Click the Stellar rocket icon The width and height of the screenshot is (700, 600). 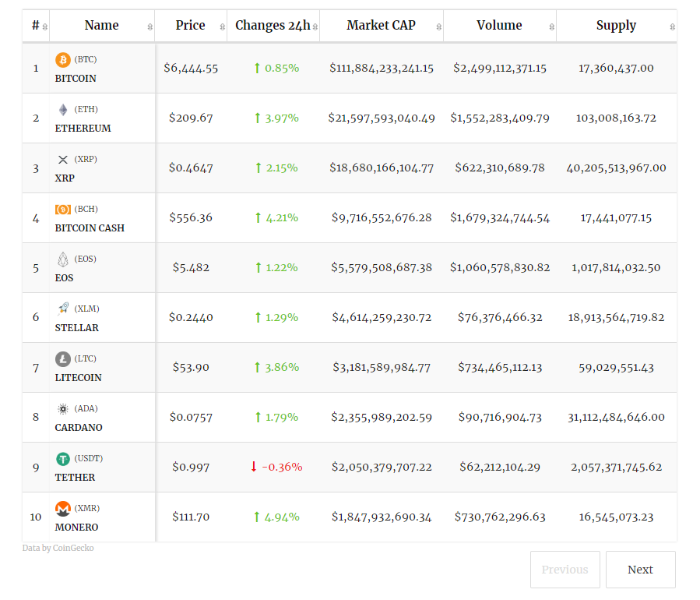click(62, 309)
